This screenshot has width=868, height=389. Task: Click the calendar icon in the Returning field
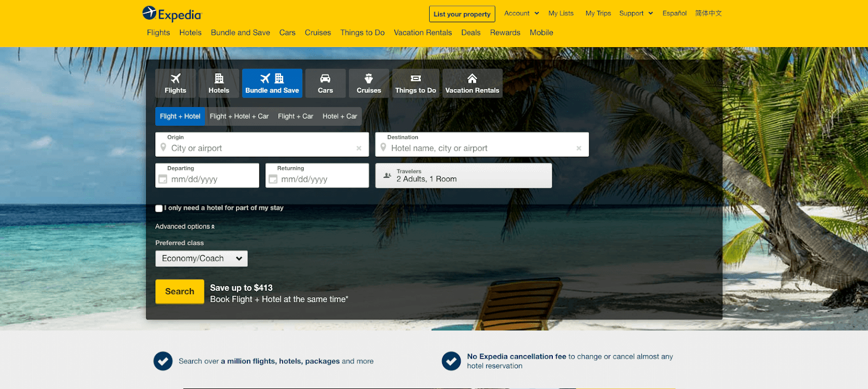pyautogui.click(x=273, y=179)
